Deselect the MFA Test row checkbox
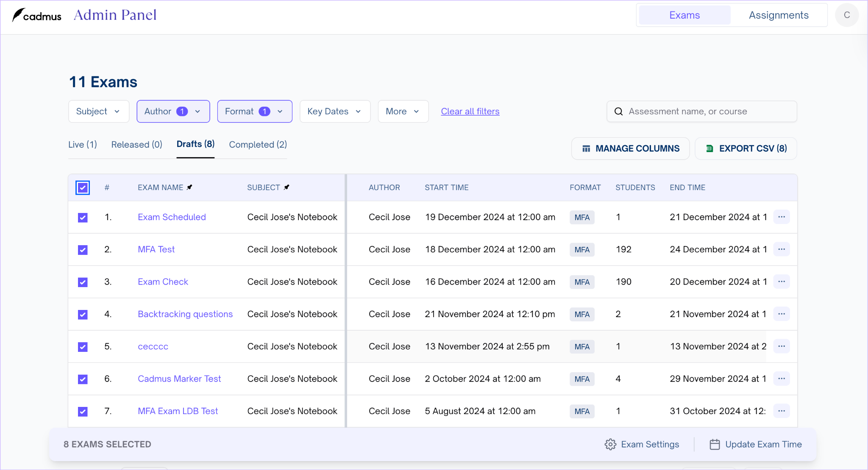The height and width of the screenshot is (470, 868). click(x=83, y=250)
